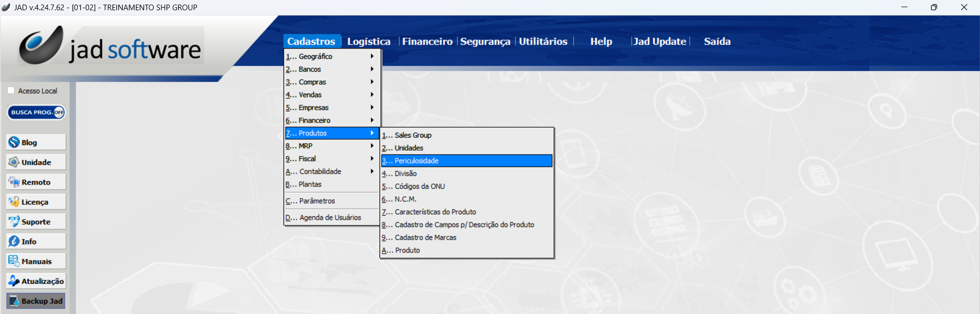The image size is (980, 314).
Task: Open the Logística menu
Action: pyautogui.click(x=368, y=41)
